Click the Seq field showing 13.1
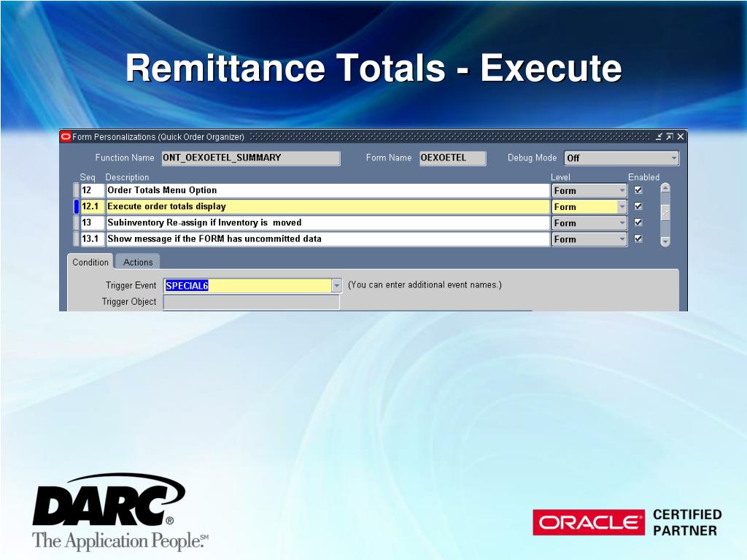This screenshot has width=747, height=560. click(92, 239)
